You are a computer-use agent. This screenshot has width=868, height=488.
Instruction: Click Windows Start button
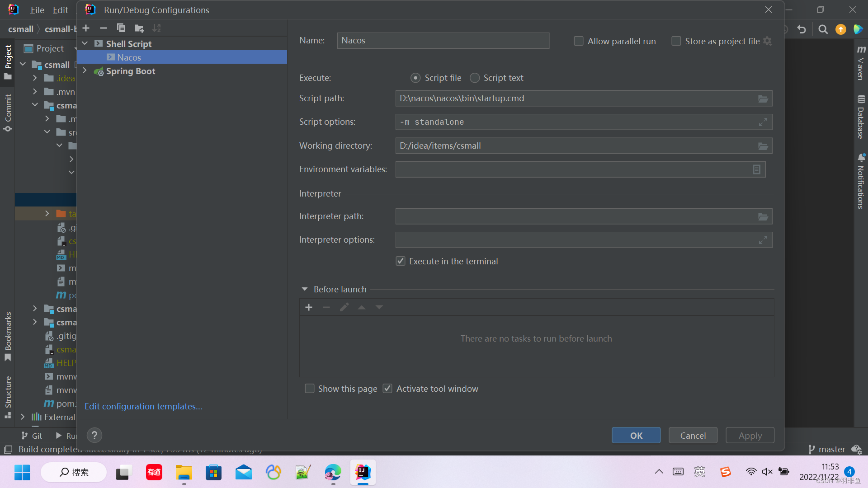click(22, 472)
